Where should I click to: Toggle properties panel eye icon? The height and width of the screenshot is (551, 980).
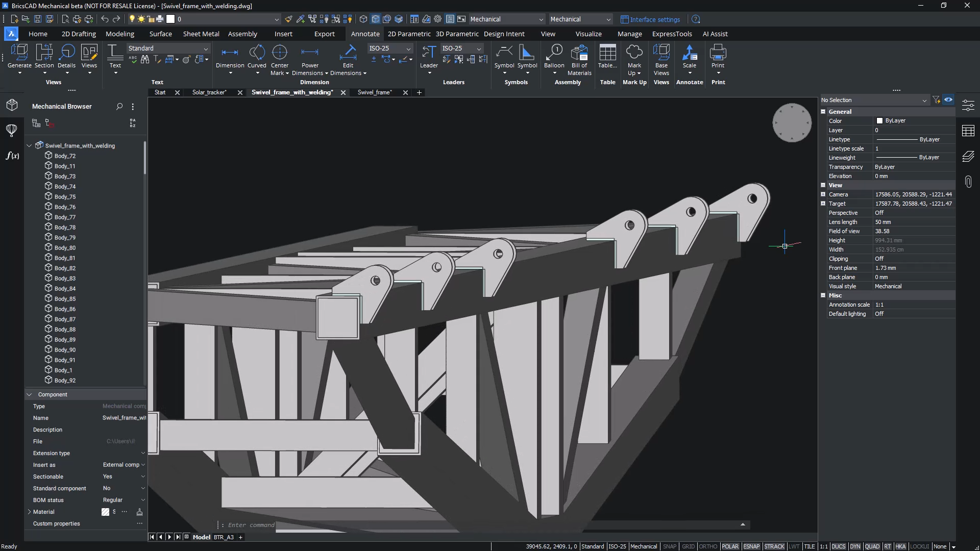(x=948, y=100)
